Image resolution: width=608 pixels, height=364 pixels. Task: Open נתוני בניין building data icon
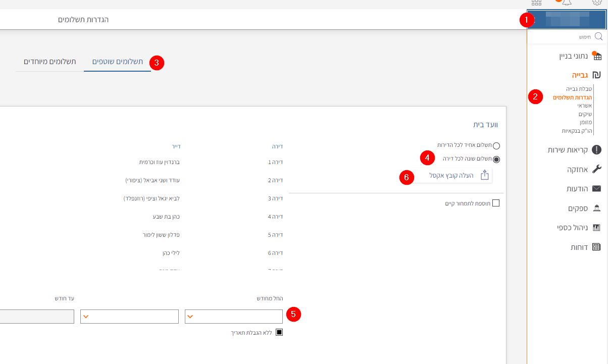[x=596, y=56]
